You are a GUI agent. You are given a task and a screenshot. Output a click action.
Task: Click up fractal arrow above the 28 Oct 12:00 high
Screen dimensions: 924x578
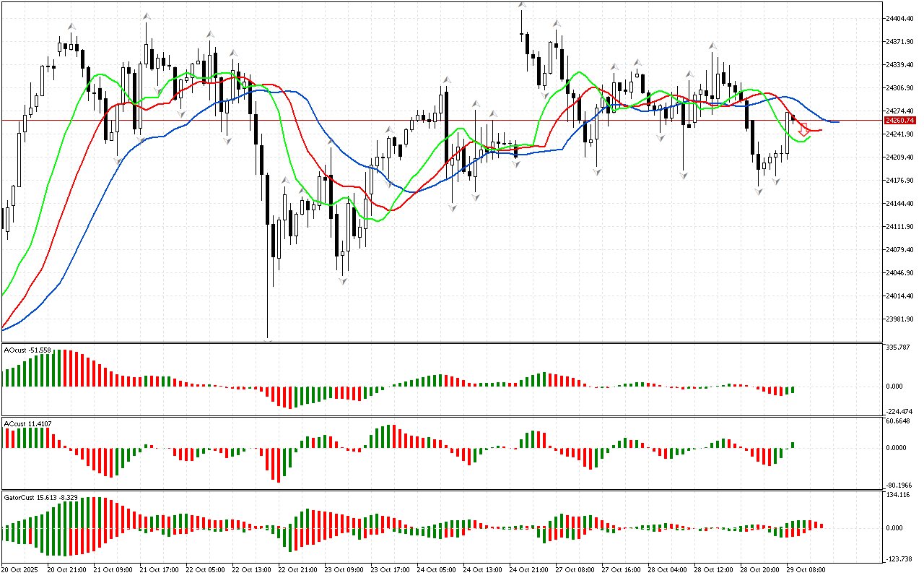[713, 45]
